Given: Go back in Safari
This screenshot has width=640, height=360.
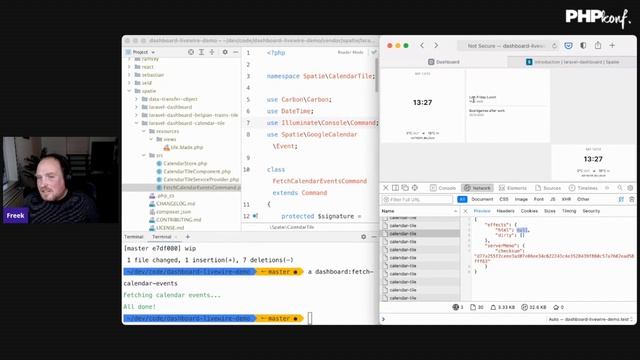Looking at the screenshot, I should [x=422, y=46].
